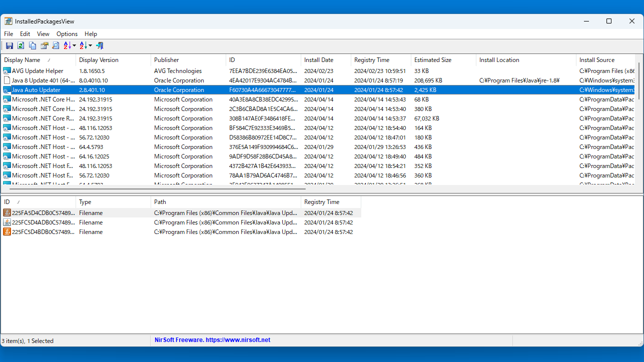Click icon of 225FC5D4ADB0C57489 file row

point(7,222)
